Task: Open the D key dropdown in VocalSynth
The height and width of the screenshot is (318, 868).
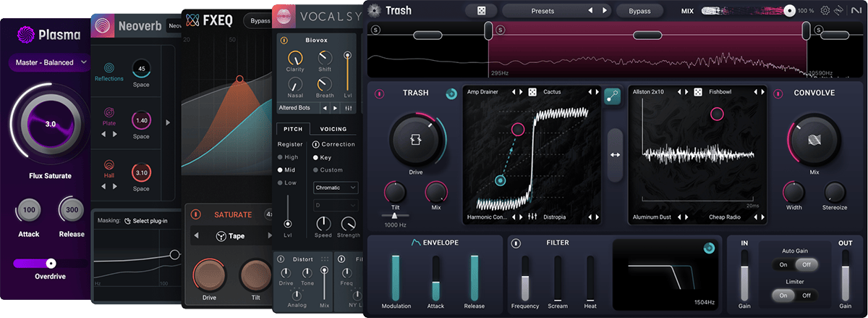Action: (x=336, y=205)
